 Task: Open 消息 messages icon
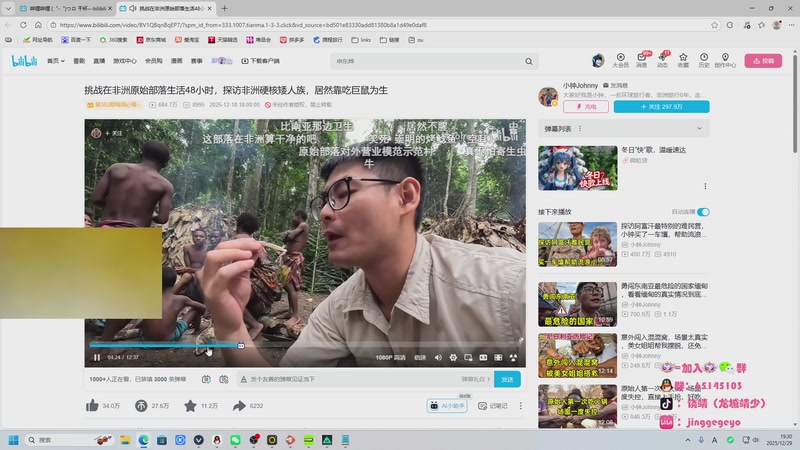(642, 60)
